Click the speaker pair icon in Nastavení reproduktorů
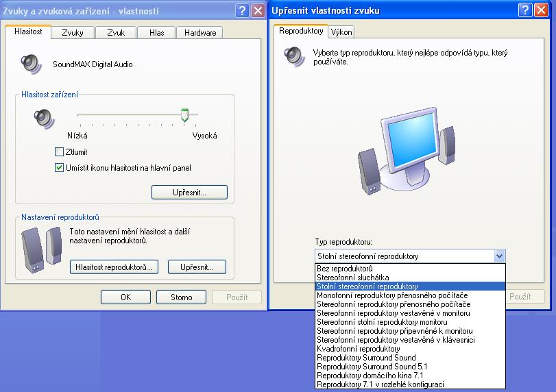556x392 pixels. point(41,249)
